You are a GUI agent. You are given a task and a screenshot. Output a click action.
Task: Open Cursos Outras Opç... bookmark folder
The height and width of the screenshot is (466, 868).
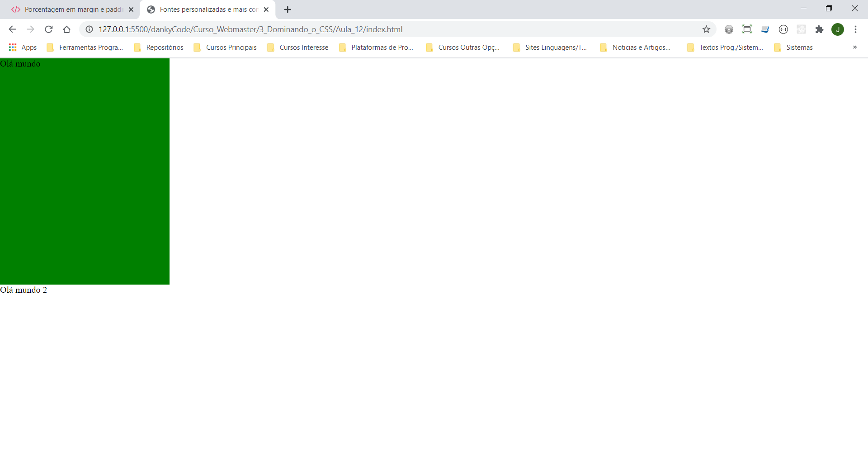[463, 48]
